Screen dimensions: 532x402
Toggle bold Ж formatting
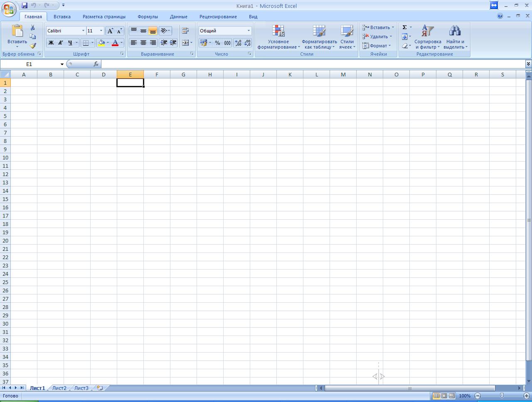click(x=51, y=43)
